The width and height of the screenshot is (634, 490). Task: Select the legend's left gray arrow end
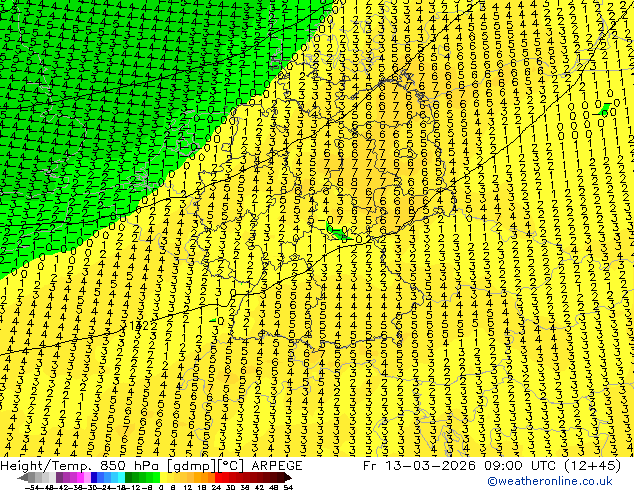[x=23, y=477]
